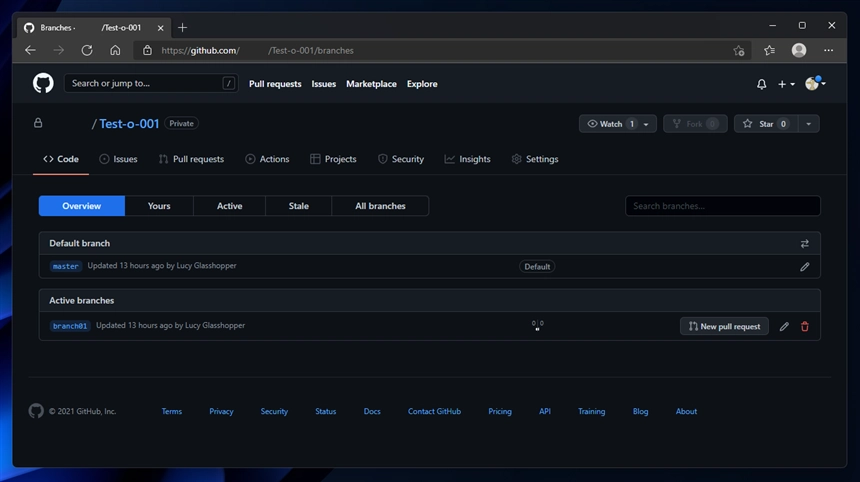Viewport: 860px width, 482px height.
Task: Open the Pull requests repository tab
Action: (191, 159)
